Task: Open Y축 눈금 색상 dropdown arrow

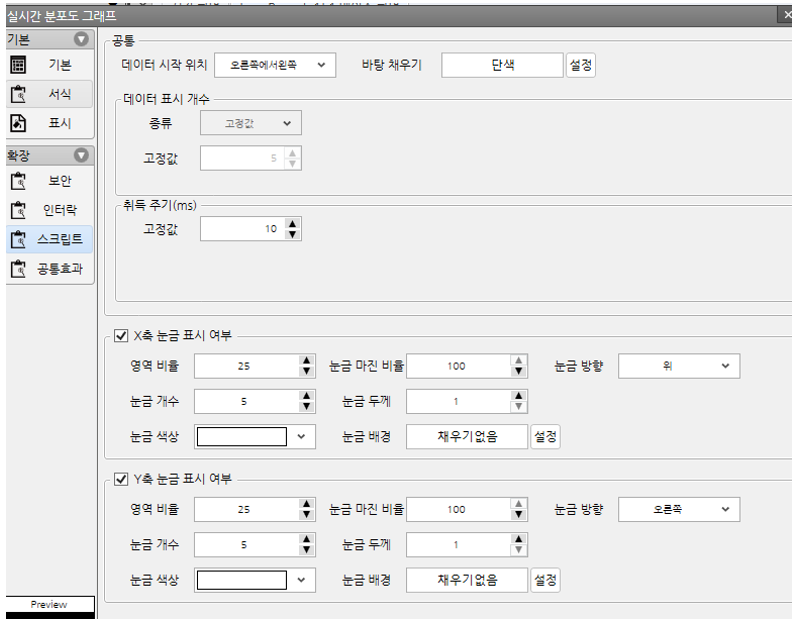Action: (x=301, y=580)
